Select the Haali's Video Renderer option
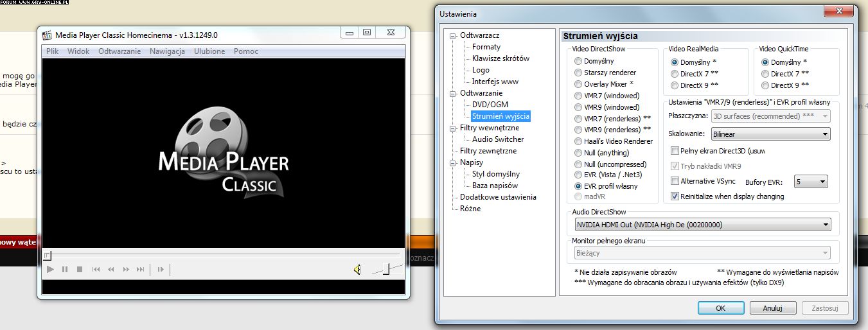The image size is (868, 330). pos(579,141)
